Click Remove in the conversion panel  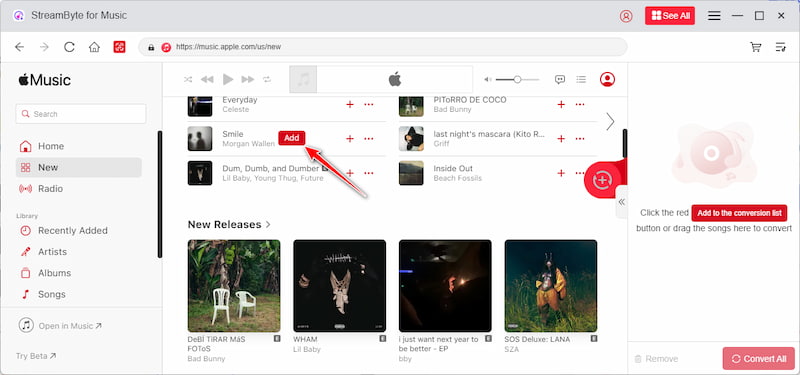coord(656,359)
